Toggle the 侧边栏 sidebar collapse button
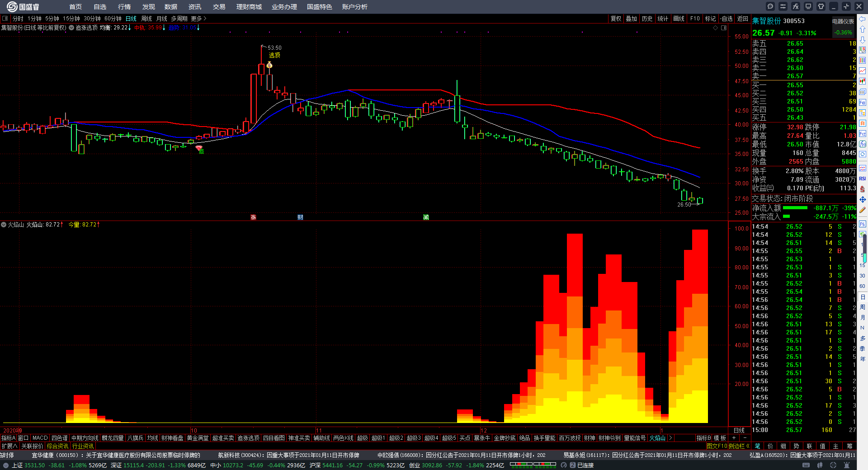This screenshot has height=470, width=868. click(x=739, y=446)
